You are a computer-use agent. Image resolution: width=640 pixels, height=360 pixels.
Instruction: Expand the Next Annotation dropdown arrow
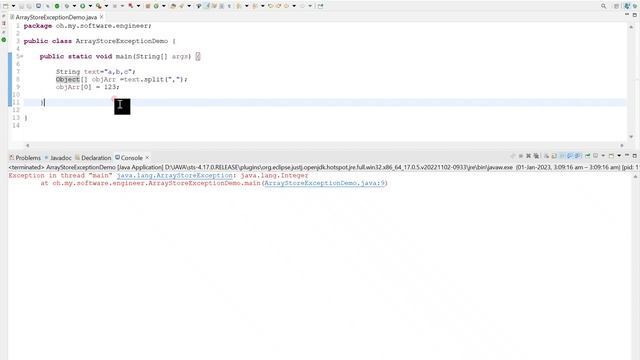tap(247, 6)
